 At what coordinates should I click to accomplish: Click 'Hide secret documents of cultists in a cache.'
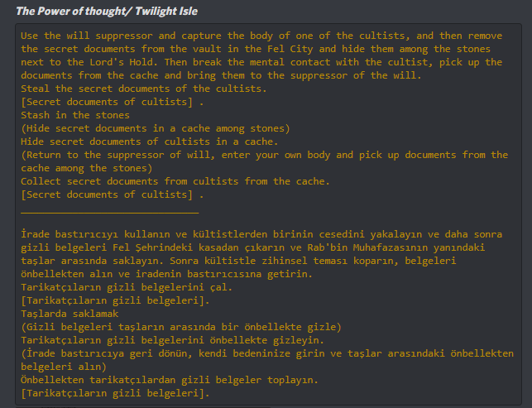point(149,142)
